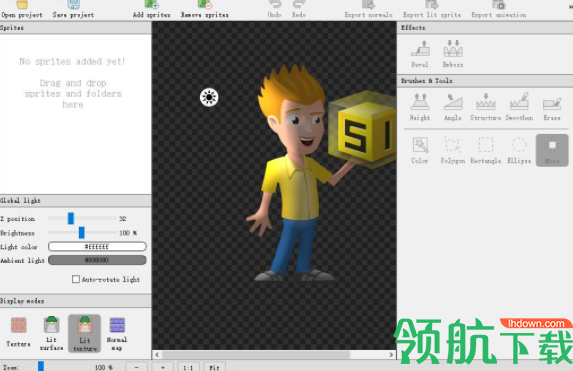This screenshot has height=371, width=573.
Task: Click the Brightness value 100 %
Action: pos(128,233)
